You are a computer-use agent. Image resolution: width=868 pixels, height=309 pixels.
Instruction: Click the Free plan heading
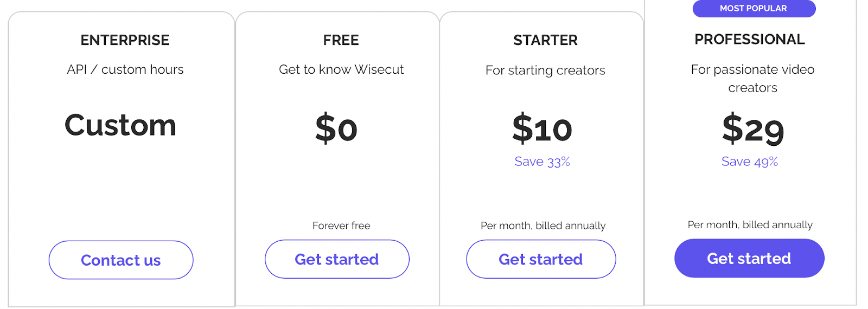[x=341, y=40]
